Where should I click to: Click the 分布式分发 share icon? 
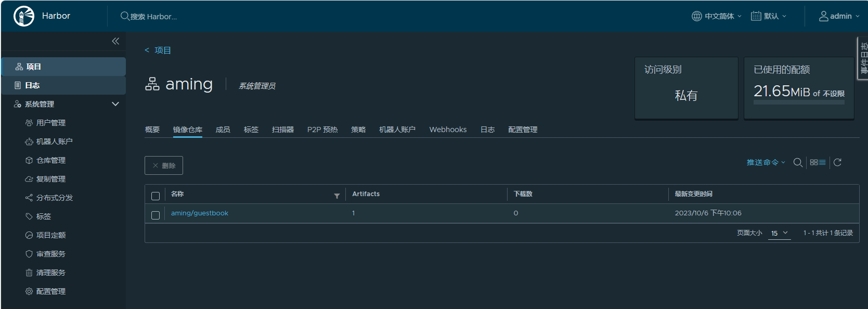pyautogui.click(x=29, y=198)
